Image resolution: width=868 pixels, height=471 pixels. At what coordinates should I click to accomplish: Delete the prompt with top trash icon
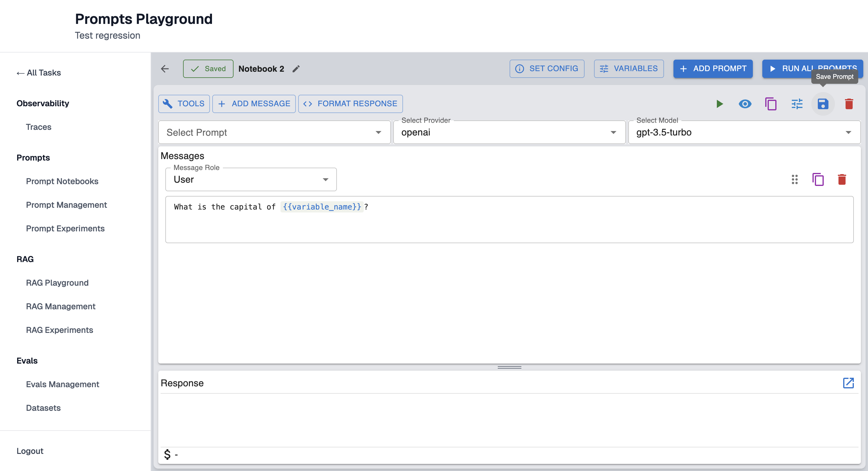(x=849, y=104)
